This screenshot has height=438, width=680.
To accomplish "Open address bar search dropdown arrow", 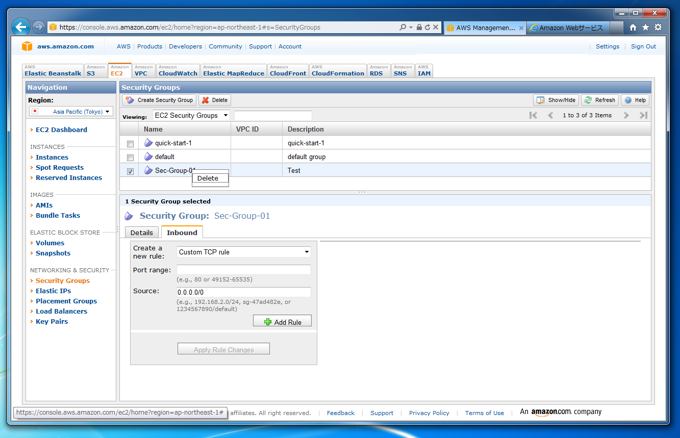I will [x=411, y=27].
